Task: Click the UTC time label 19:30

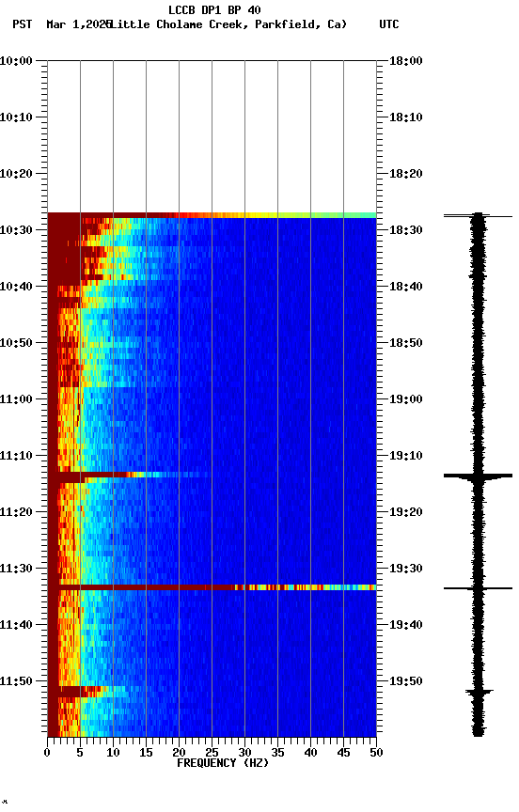Action: [x=406, y=569]
